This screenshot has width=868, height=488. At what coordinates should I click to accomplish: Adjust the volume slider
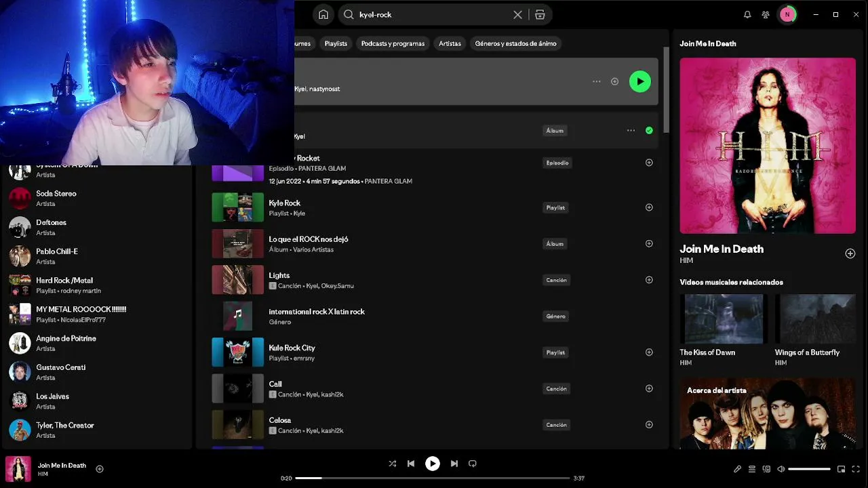pos(810,469)
